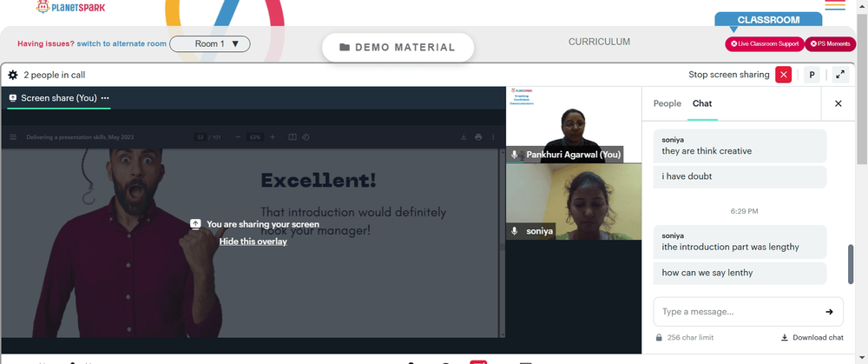Click the PDF viewer vertical scrollbar
Screen dimensions: 868x364
point(502,242)
